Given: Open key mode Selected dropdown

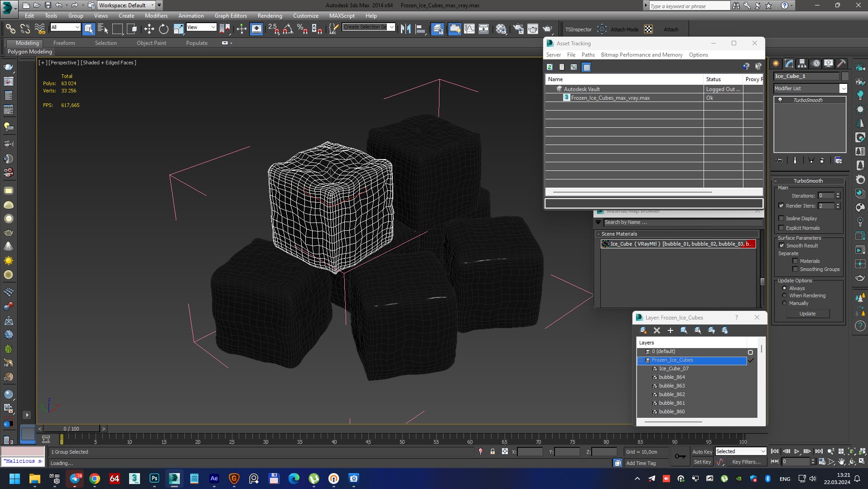Looking at the screenshot, I should click(740, 451).
